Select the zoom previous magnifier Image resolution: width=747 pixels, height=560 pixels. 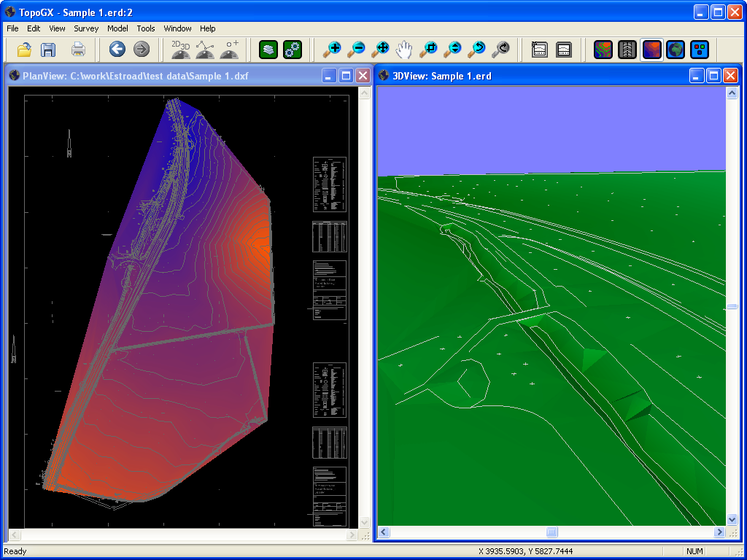tap(477, 49)
